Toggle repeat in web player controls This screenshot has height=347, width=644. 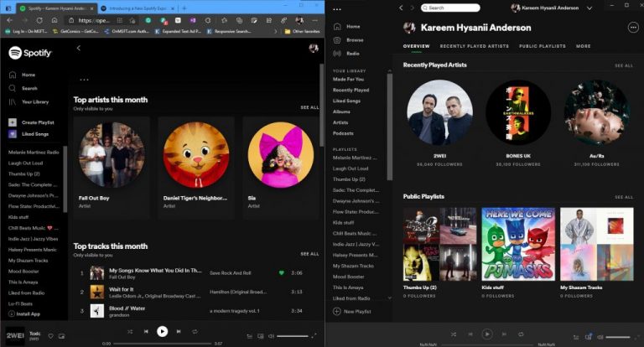(x=195, y=331)
